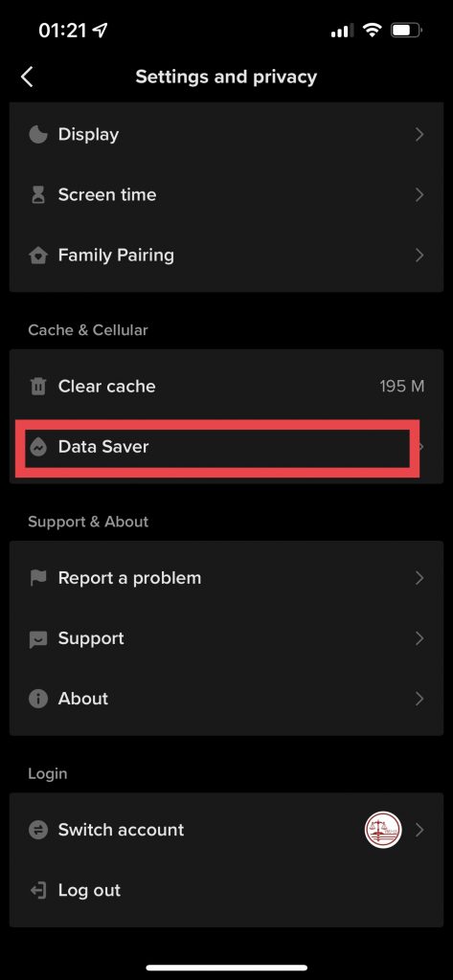Select the Support menu entry

pyautogui.click(x=226, y=638)
